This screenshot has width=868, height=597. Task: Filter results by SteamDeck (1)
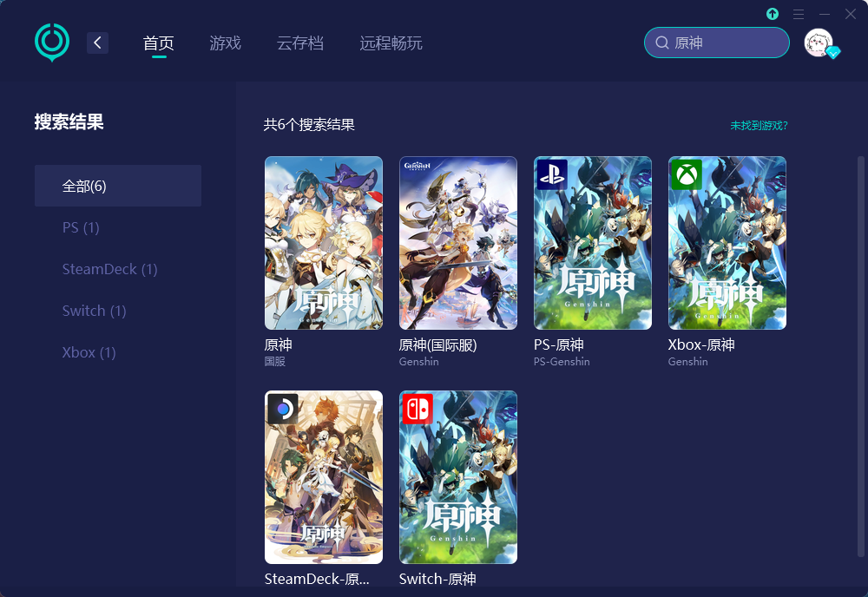point(109,269)
